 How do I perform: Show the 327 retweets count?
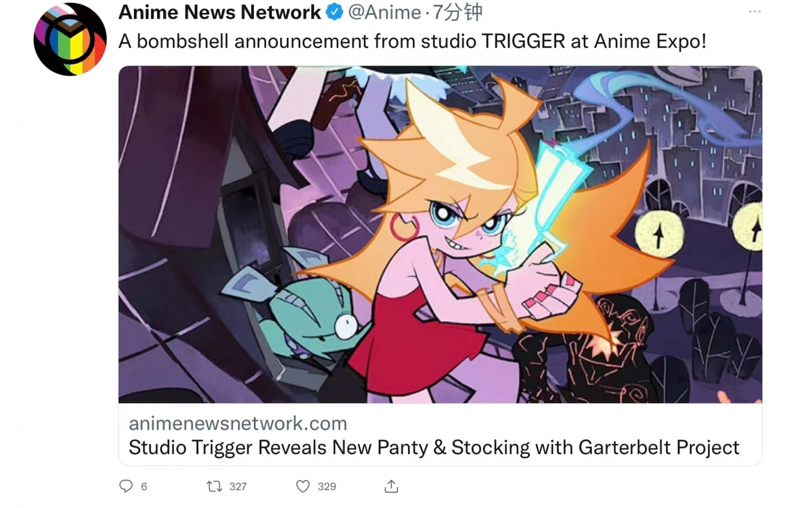coord(238,486)
